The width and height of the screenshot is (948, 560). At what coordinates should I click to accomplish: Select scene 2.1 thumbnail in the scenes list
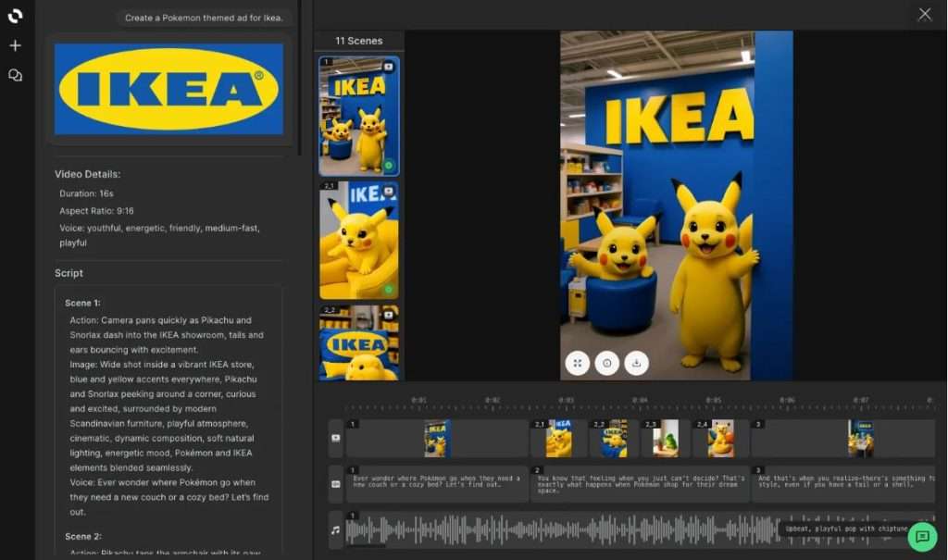click(x=359, y=240)
